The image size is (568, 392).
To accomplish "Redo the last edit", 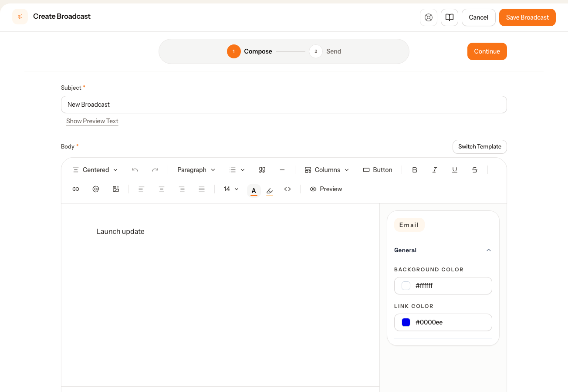I will [155, 170].
